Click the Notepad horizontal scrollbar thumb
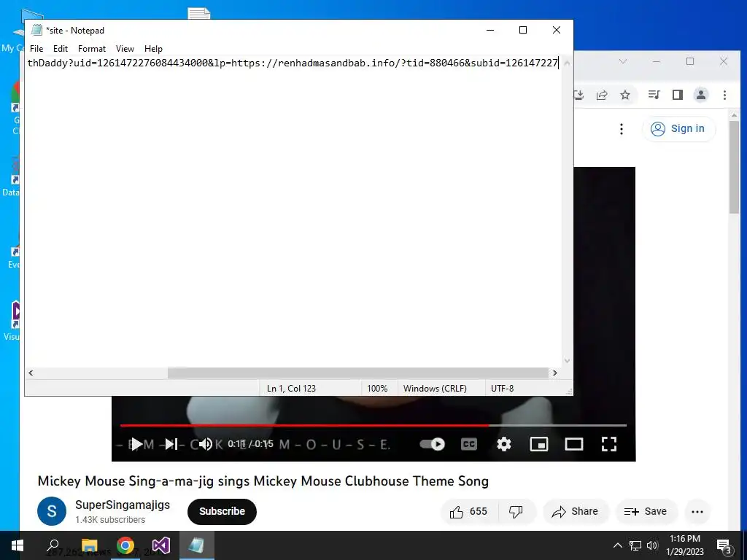The width and height of the screenshot is (747, 560). tap(357, 373)
